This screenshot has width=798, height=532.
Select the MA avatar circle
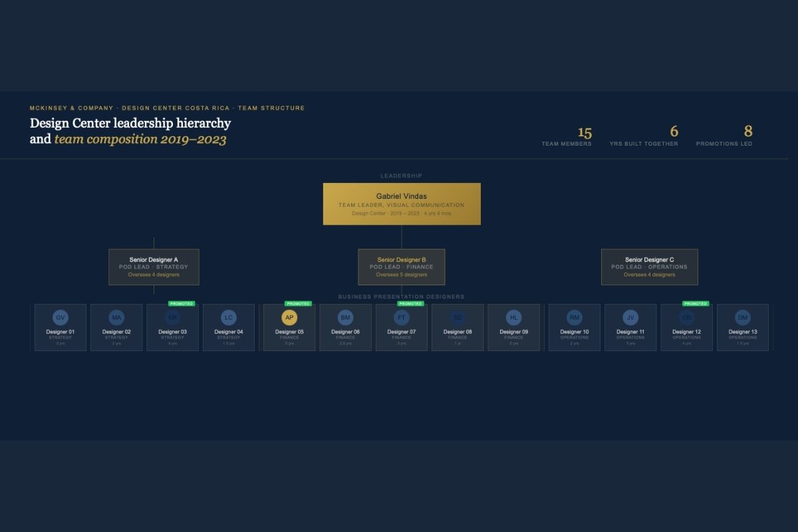click(x=116, y=318)
